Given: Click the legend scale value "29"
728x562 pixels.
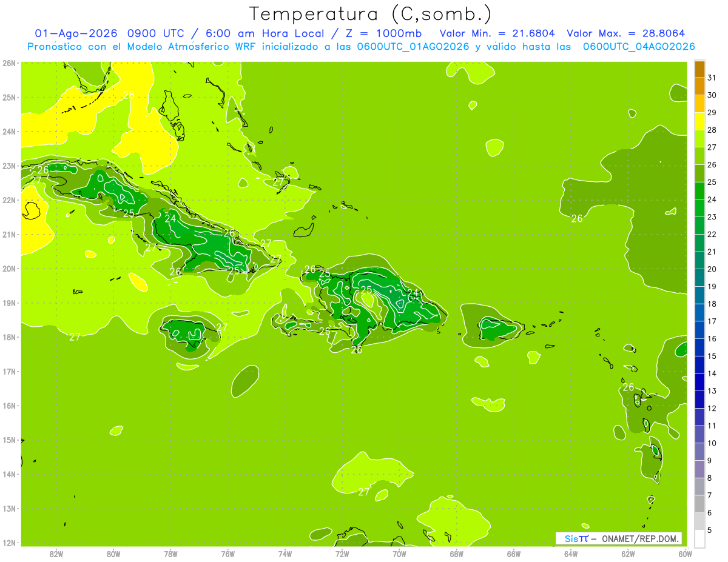Looking at the screenshot, I should [x=712, y=113].
